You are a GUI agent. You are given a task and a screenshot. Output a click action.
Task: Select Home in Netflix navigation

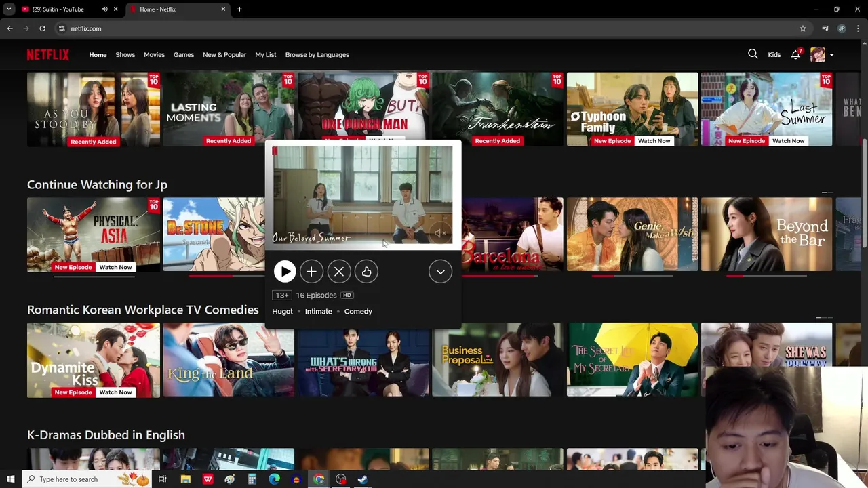tap(98, 55)
